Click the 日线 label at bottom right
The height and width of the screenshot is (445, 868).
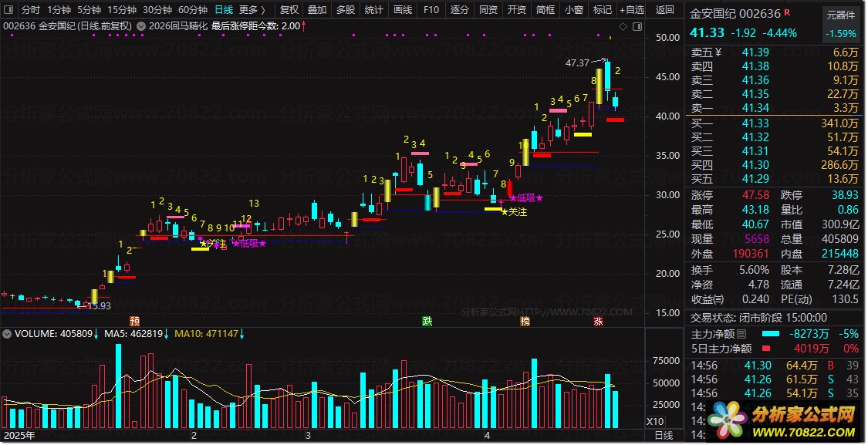664,436
